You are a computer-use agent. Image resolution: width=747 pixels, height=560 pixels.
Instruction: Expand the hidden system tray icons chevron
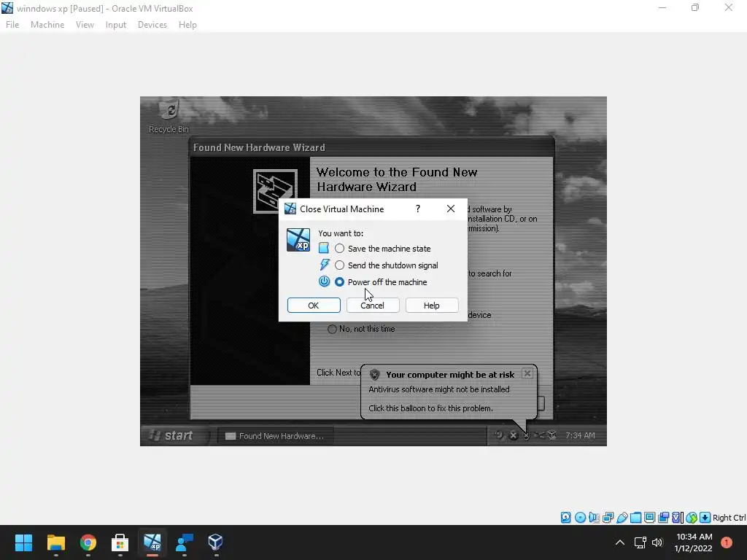point(620,542)
